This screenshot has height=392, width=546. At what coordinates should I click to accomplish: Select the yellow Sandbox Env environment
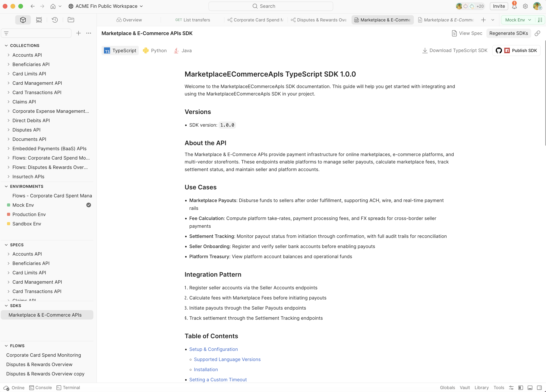click(47, 224)
